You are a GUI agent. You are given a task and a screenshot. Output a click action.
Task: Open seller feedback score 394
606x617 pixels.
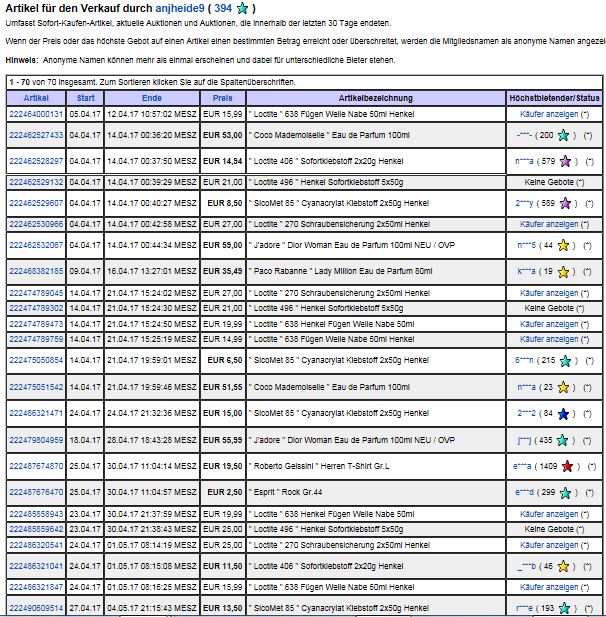pos(223,8)
